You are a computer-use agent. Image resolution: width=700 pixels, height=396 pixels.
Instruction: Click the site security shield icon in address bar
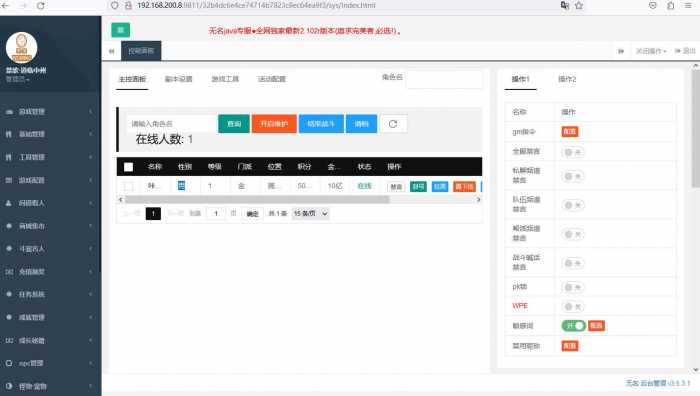pos(115,5)
